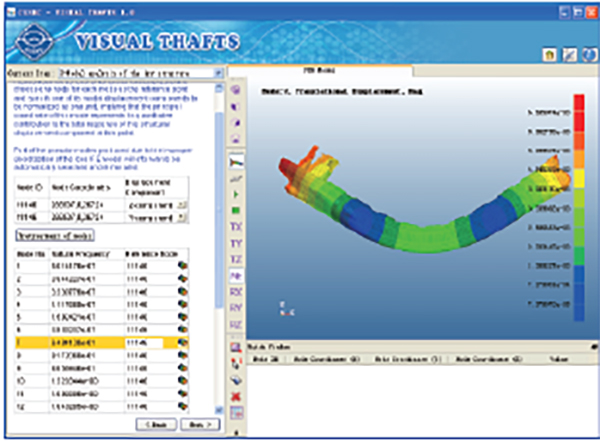600x443 pixels.
Task: Click the left panel vertical scrollbar thumb
Action: [219, 210]
